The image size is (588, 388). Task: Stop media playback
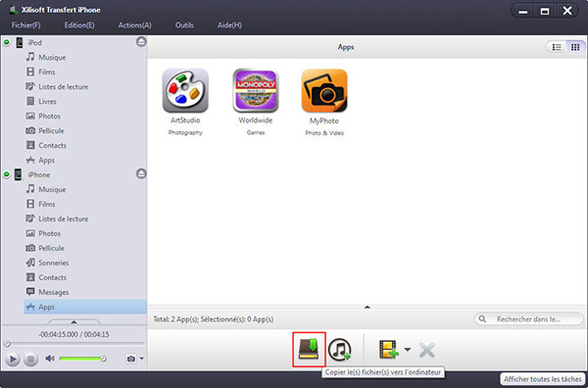(x=30, y=360)
